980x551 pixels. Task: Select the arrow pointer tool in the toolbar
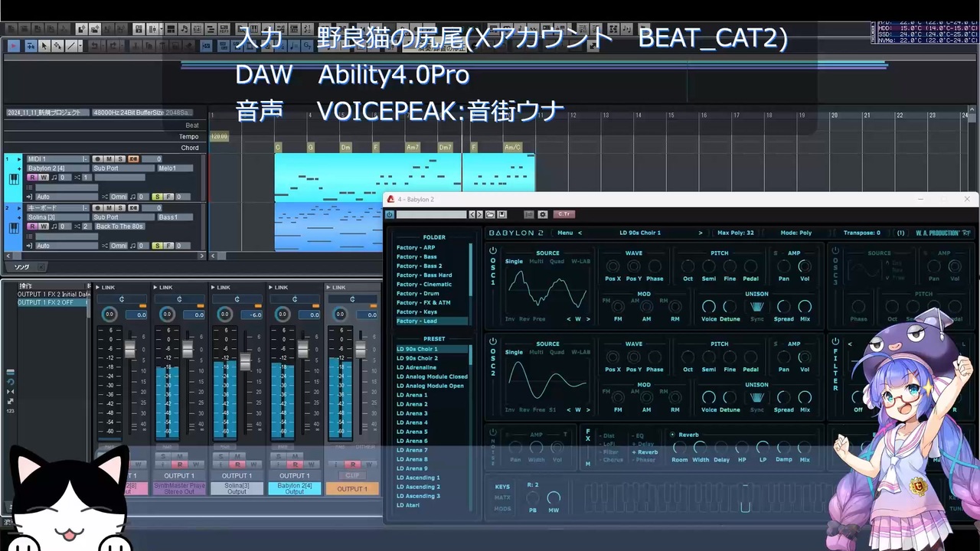click(x=44, y=46)
